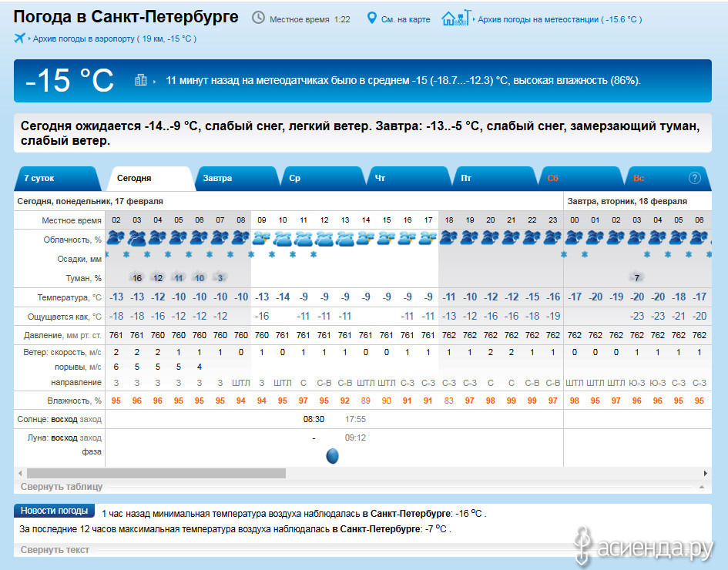The image size is (728, 570).
Task: Click the clock icon beside "Местное время"
Action: coord(258,18)
